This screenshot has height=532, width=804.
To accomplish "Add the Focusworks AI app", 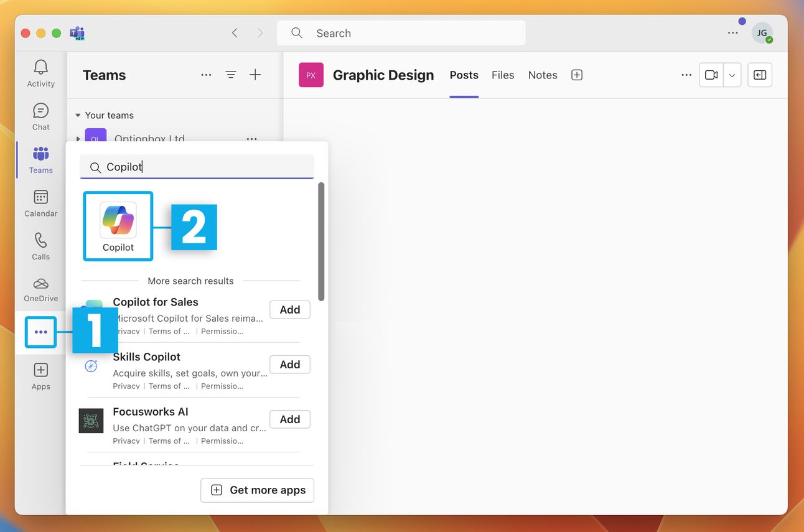I will [x=290, y=419].
